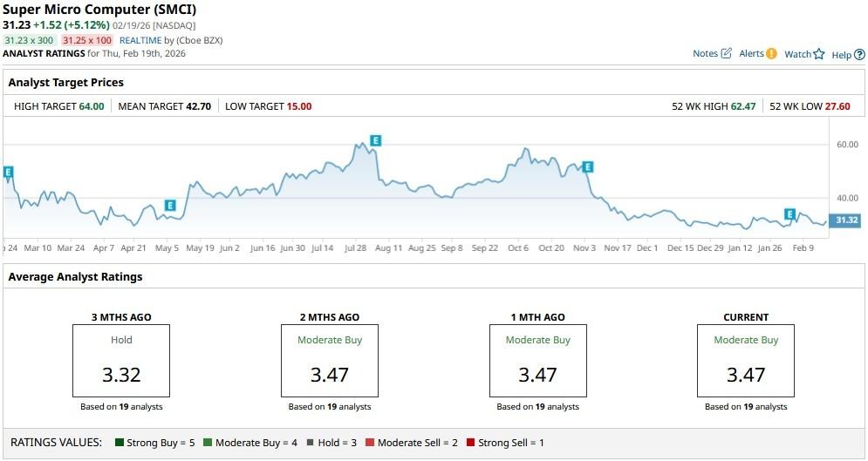Open the Notes edit icon
The width and height of the screenshot is (868, 461).
pyautogui.click(x=727, y=53)
